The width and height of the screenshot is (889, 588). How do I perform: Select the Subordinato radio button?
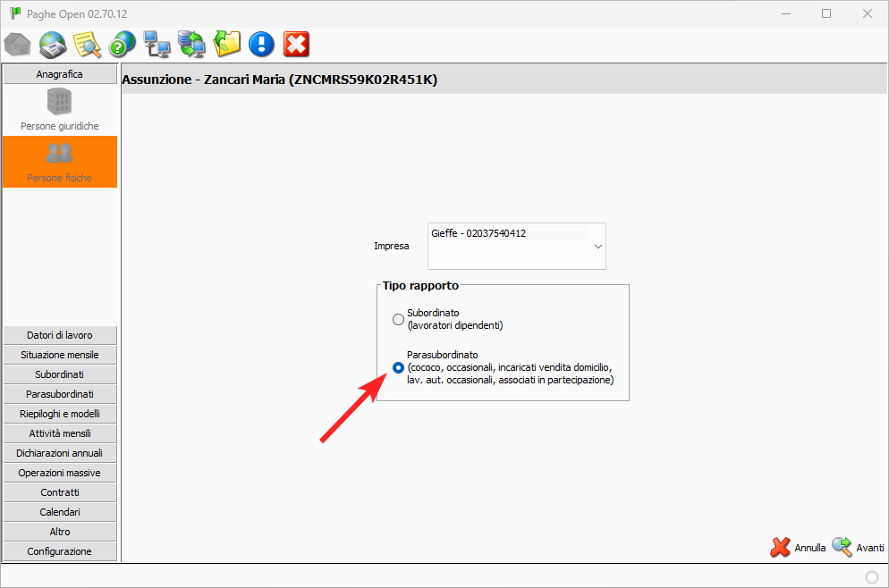(x=399, y=319)
